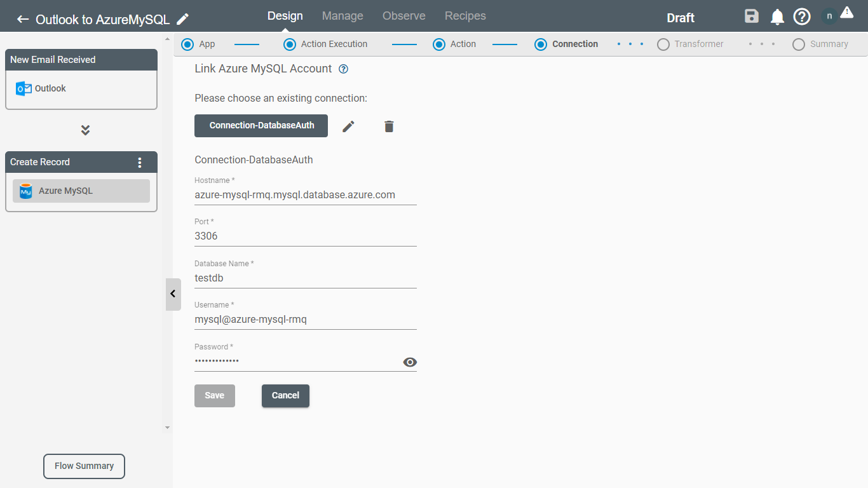Click the Cancel button
The width and height of the screenshot is (868, 488).
point(285,396)
